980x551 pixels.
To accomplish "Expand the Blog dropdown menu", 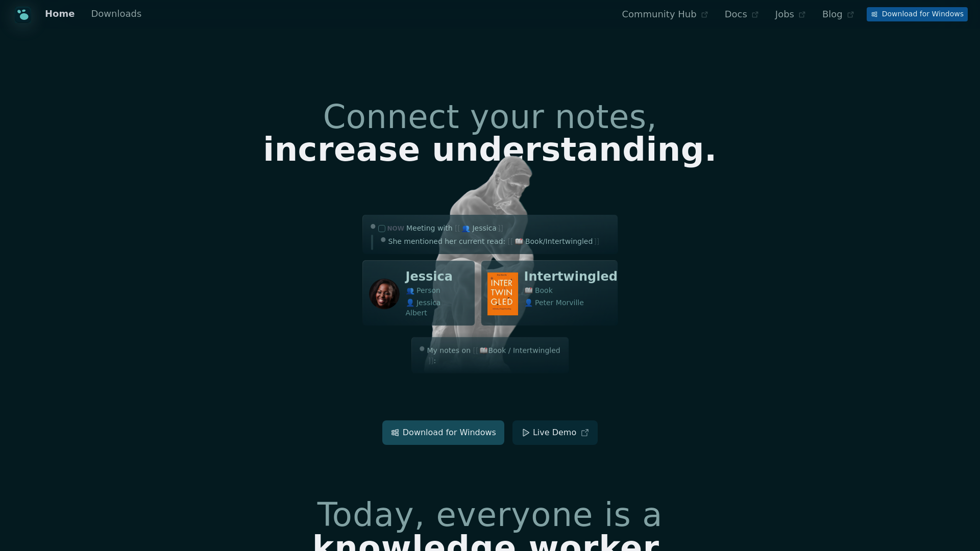I will click(838, 14).
